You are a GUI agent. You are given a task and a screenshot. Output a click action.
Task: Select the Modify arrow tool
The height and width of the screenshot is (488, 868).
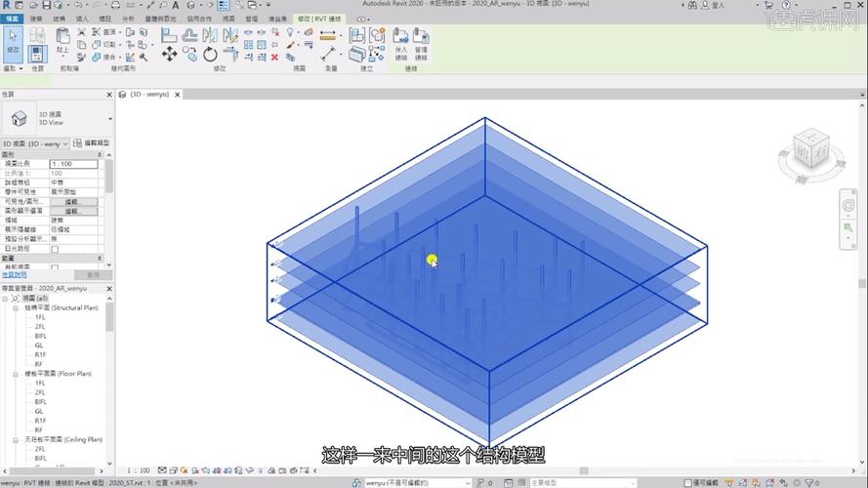click(x=14, y=43)
